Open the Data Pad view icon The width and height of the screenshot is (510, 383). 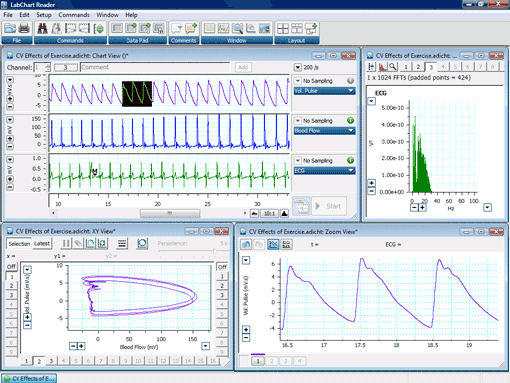click(x=117, y=29)
